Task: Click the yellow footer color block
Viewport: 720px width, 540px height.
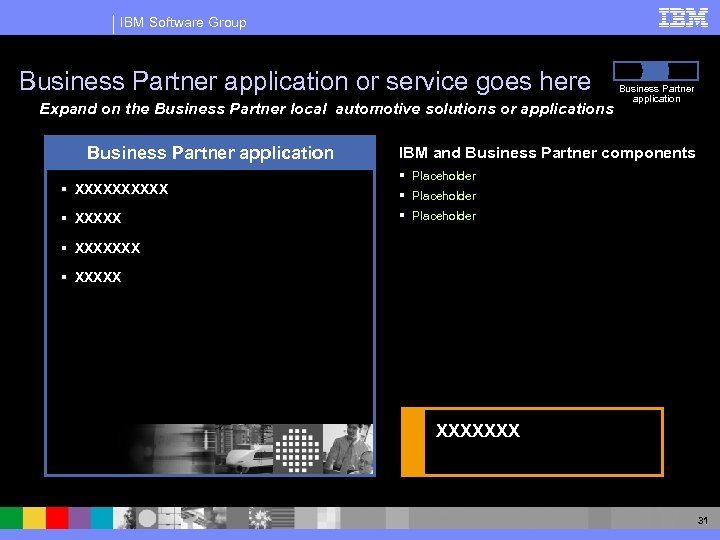Action: [34, 518]
